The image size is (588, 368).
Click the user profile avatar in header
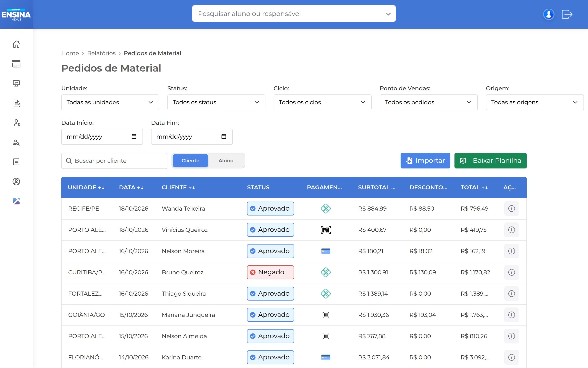click(548, 14)
